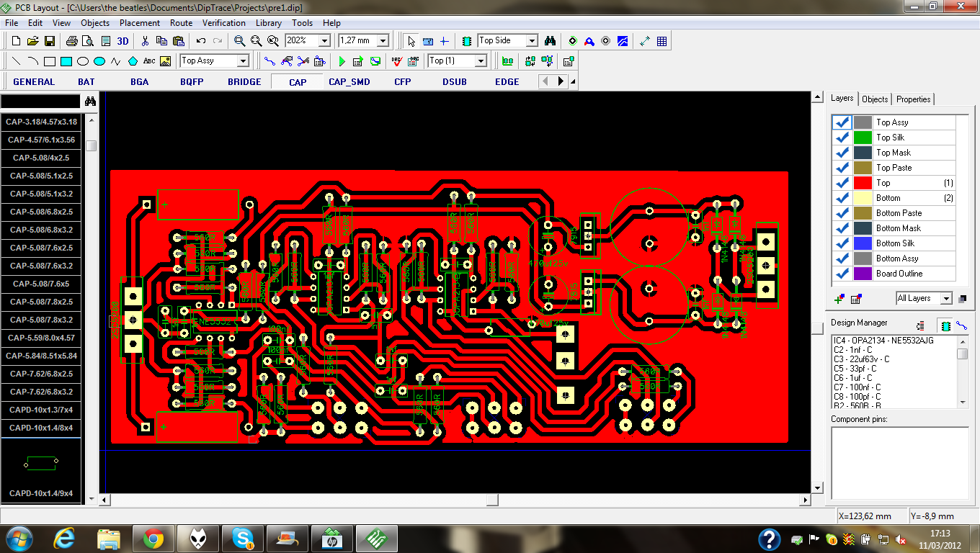Open the 3D preview tool
This screenshot has width=980, height=553.
(x=120, y=41)
